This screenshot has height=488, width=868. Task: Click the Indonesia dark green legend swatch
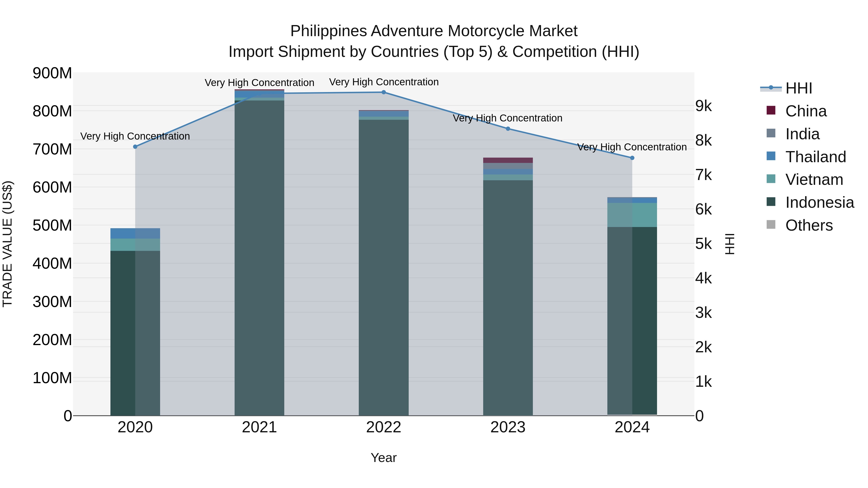[771, 202]
